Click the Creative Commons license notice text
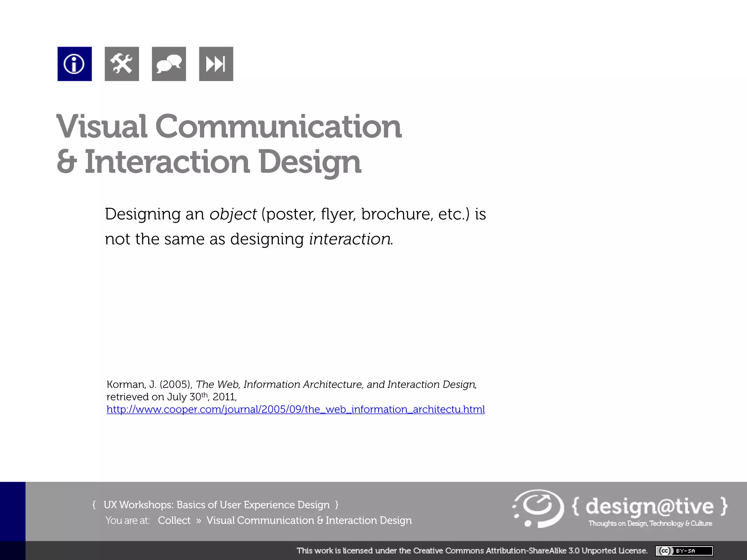The height and width of the screenshot is (560, 747). (x=472, y=551)
